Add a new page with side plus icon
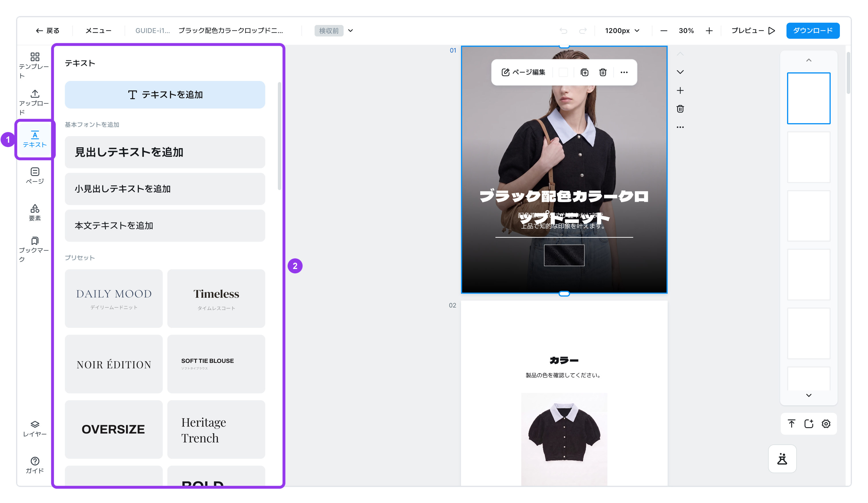The width and height of the screenshot is (868, 503). click(x=680, y=91)
